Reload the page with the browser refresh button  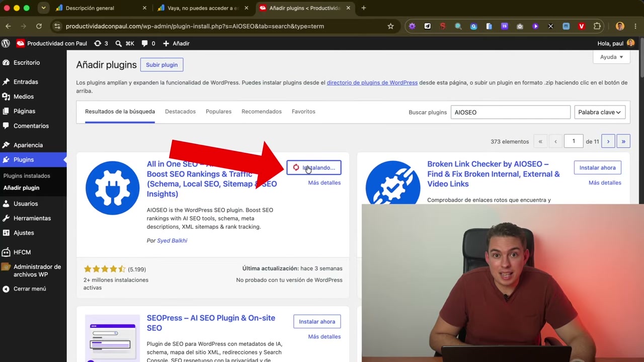point(39,26)
